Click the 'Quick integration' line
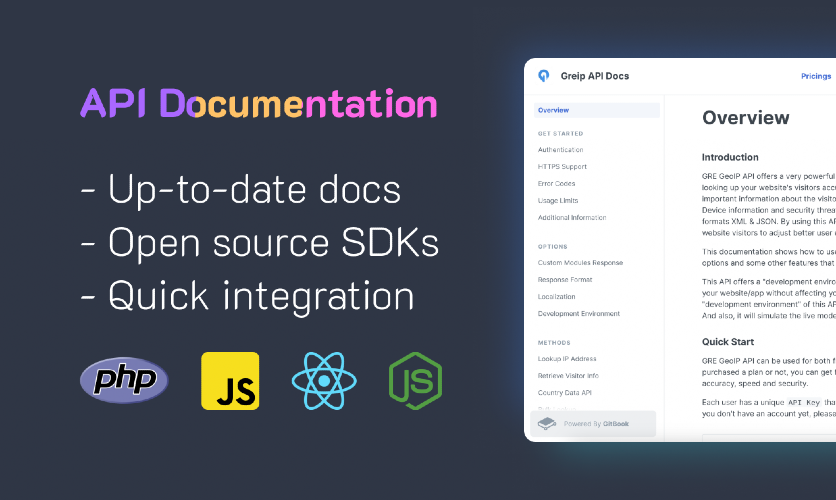 [247, 296]
